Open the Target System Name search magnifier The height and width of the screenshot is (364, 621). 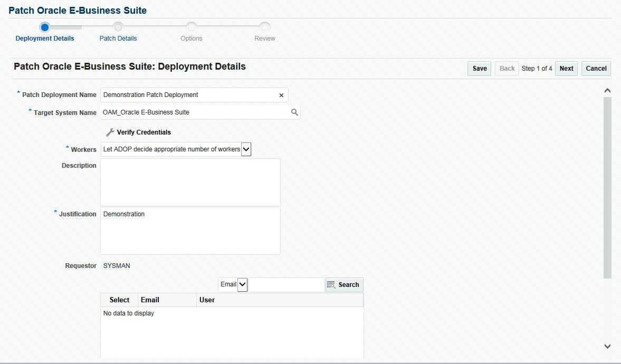pyautogui.click(x=294, y=112)
